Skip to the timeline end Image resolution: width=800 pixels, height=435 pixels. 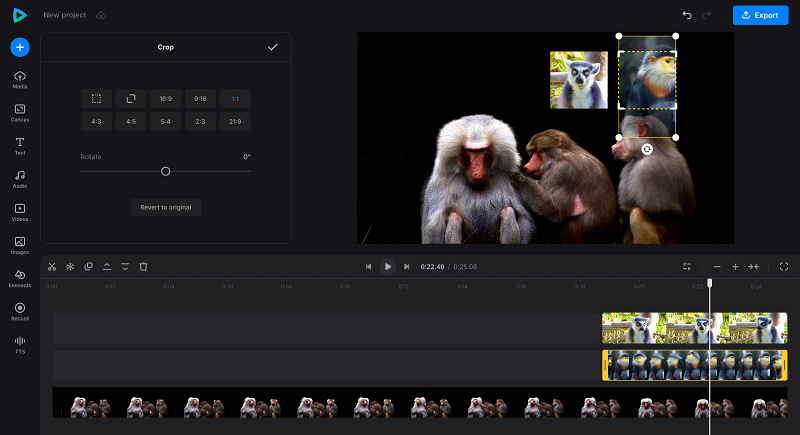tap(406, 267)
